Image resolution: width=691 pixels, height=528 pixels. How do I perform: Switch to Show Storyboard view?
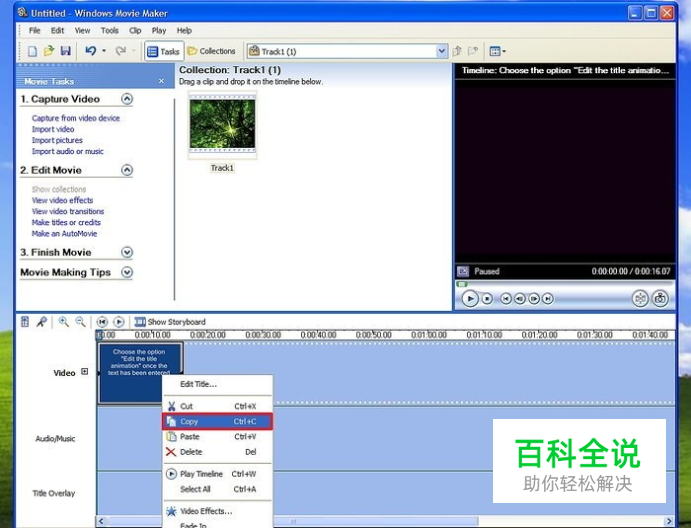170,322
